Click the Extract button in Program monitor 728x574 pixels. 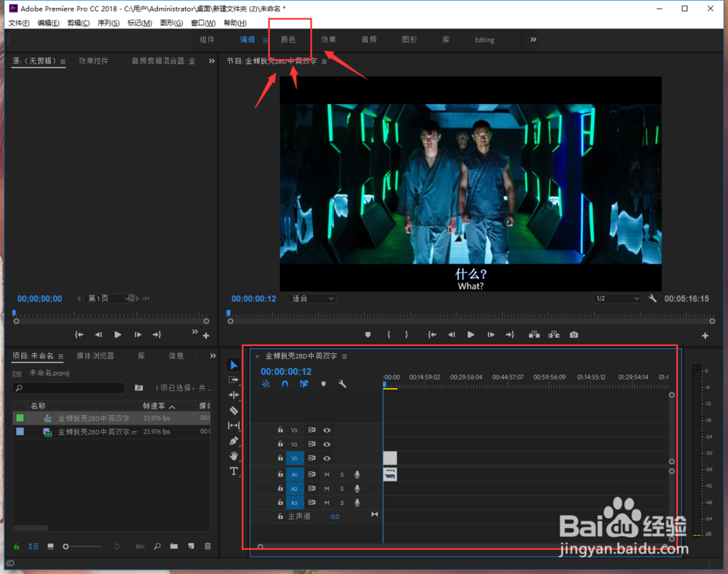[554, 335]
